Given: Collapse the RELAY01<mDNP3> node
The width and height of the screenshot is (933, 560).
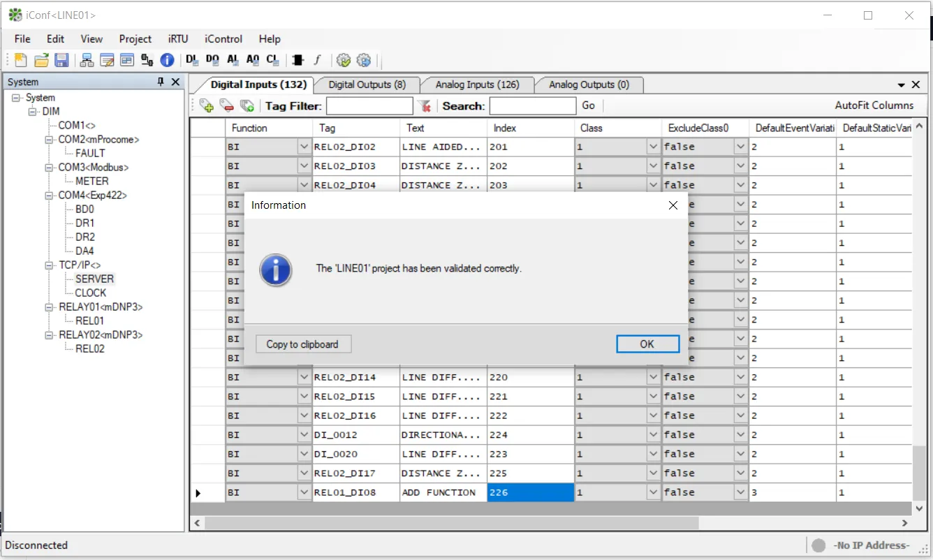Looking at the screenshot, I should pos(49,307).
